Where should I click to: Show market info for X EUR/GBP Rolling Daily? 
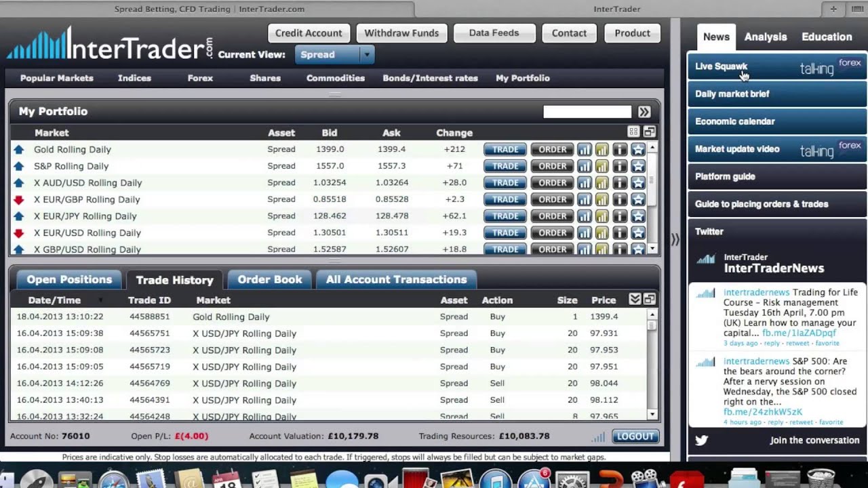[620, 199]
